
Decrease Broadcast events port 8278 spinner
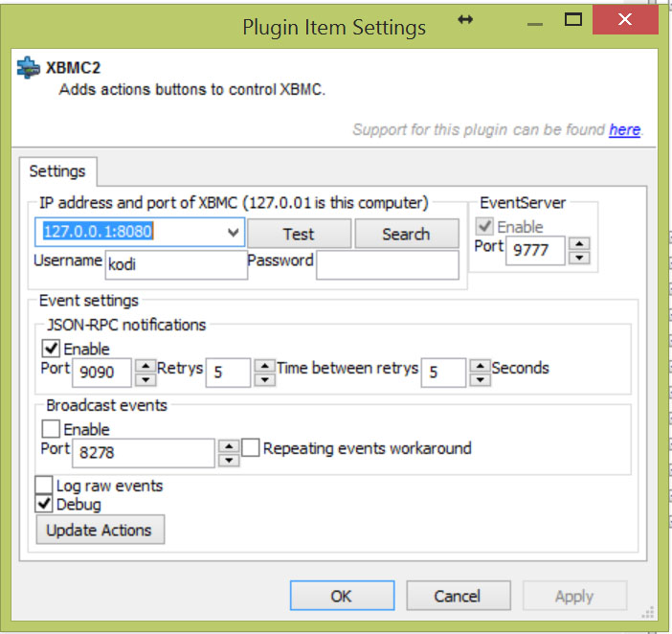pos(229,460)
